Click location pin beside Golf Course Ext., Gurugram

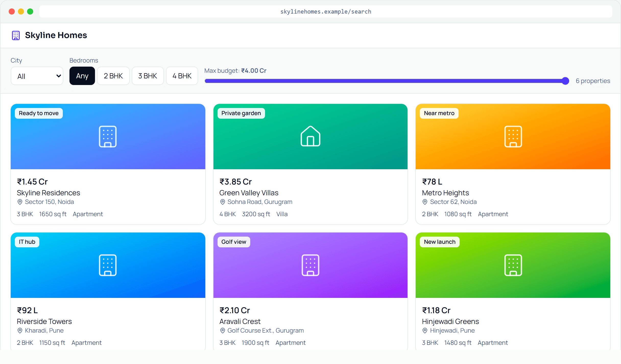pyautogui.click(x=222, y=331)
